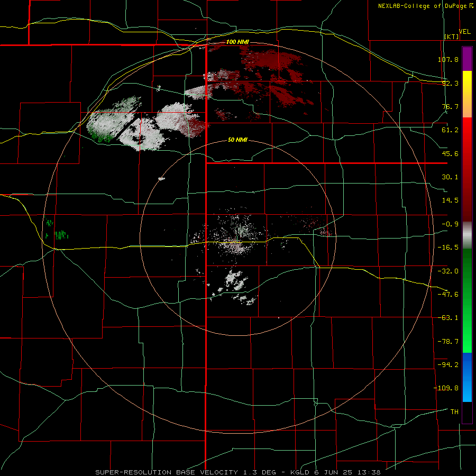Click the 107.8 velocity scale value
The width and height of the screenshot is (476, 476).
coord(448,59)
